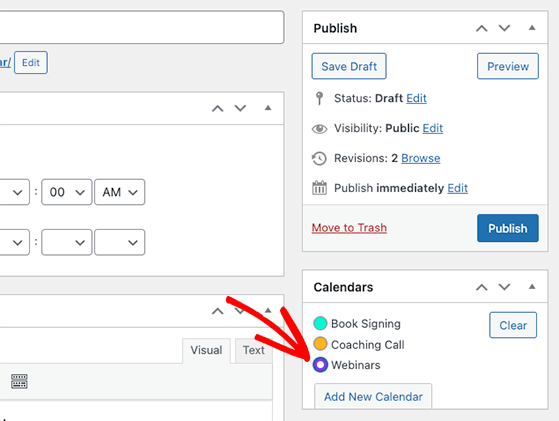Viewport: 559px width, 421px height.
Task: Switch to the Visual editor tab
Action: pyautogui.click(x=206, y=350)
